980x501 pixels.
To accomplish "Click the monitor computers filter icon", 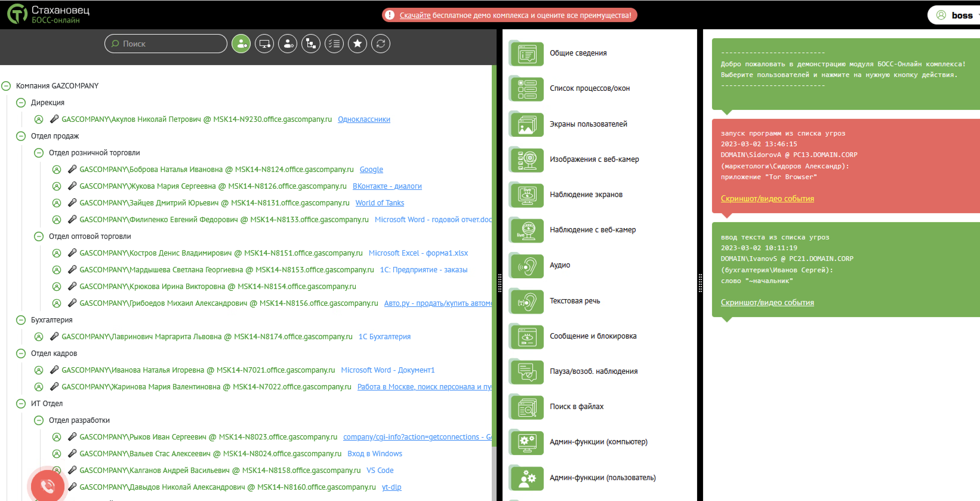I will coord(264,44).
